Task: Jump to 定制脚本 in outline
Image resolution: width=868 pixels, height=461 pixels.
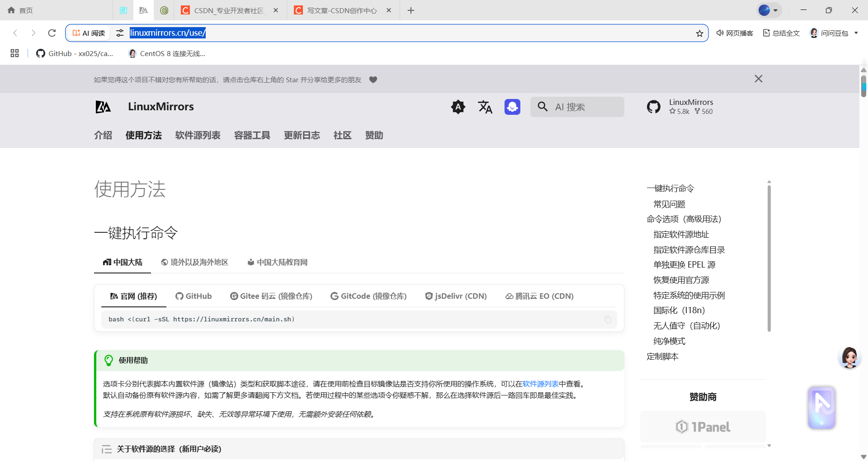Action: coord(662,357)
